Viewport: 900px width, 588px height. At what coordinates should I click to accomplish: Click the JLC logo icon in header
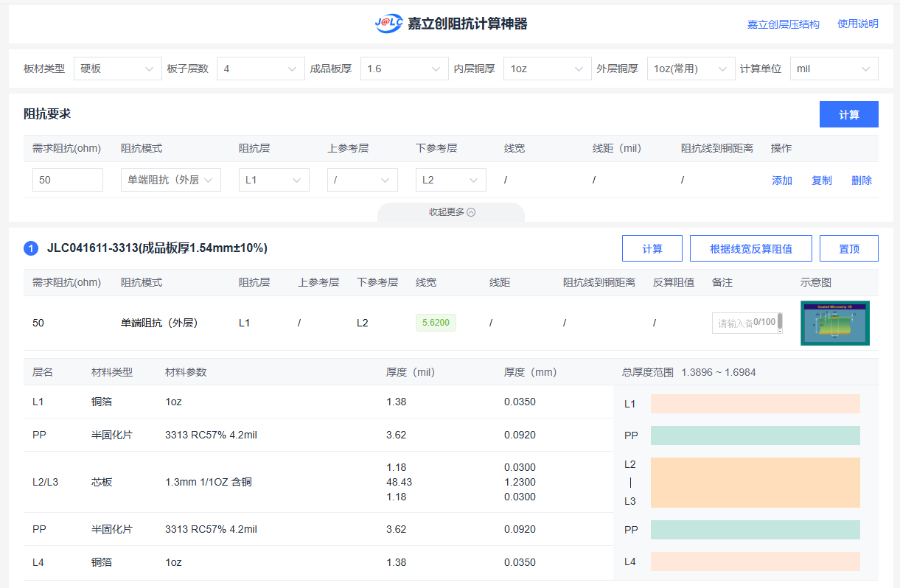pyautogui.click(x=388, y=24)
